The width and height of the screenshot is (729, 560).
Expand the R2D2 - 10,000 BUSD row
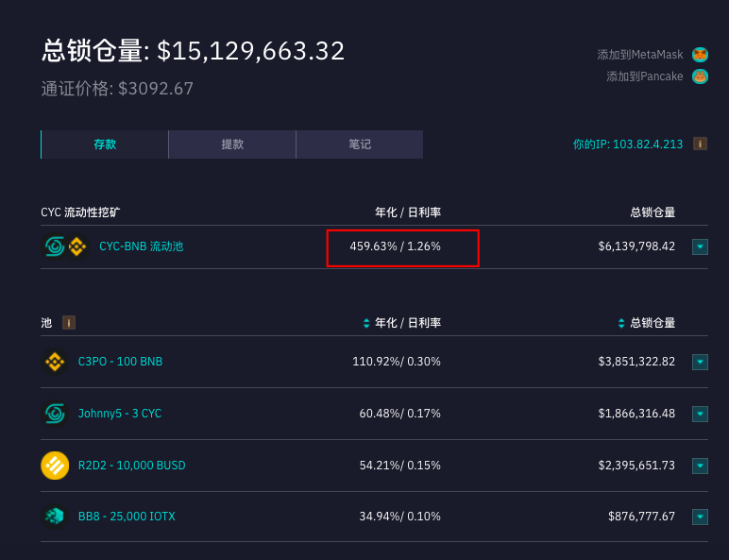click(x=700, y=466)
